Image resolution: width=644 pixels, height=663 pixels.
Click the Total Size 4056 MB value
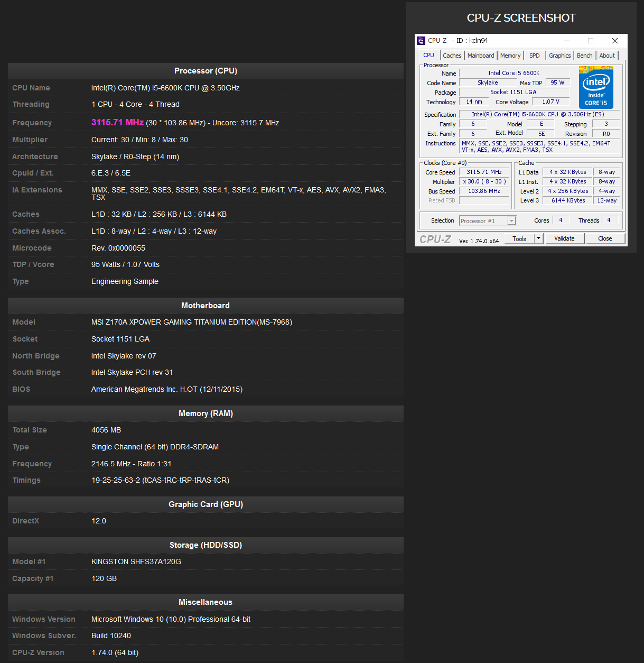coord(106,430)
